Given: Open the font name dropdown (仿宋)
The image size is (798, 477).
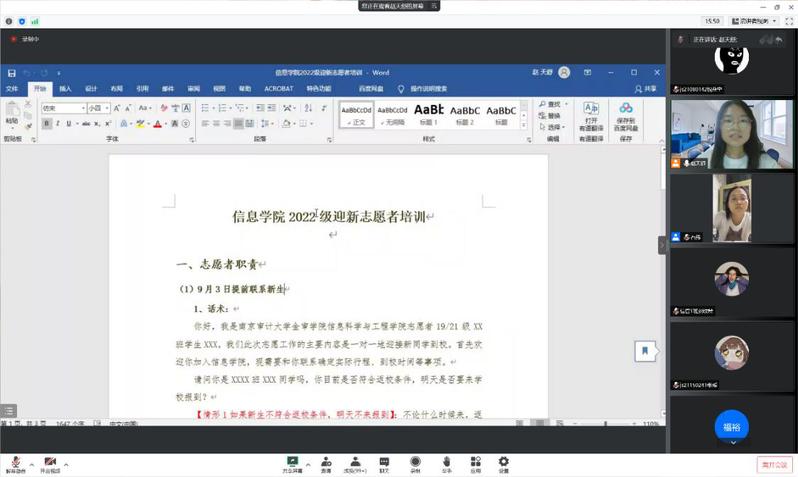Looking at the screenshot, I should (61, 108).
